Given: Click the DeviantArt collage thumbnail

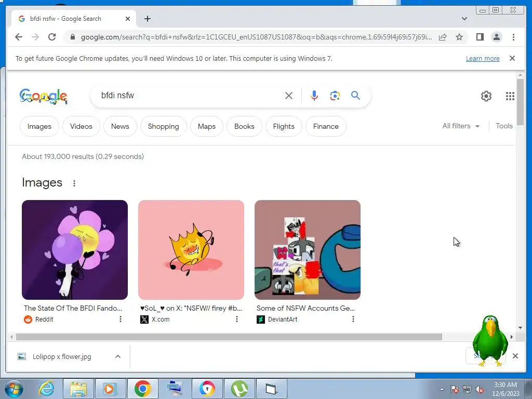Looking at the screenshot, I should [308, 250].
